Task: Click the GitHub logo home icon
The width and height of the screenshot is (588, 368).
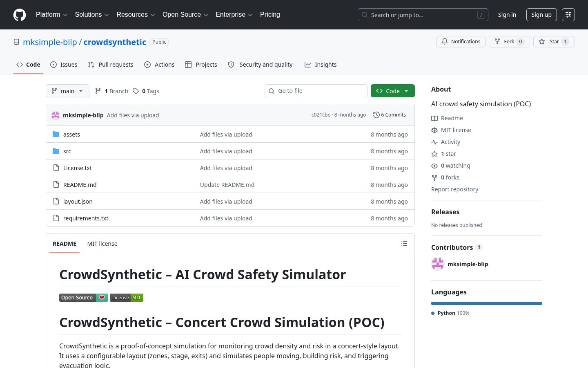Action: click(x=20, y=15)
